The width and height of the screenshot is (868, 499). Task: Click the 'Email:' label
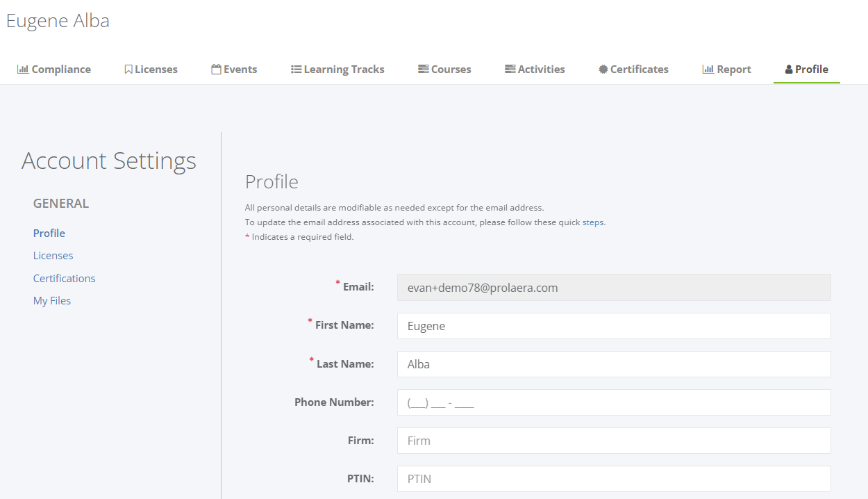pyautogui.click(x=358, y=286)
